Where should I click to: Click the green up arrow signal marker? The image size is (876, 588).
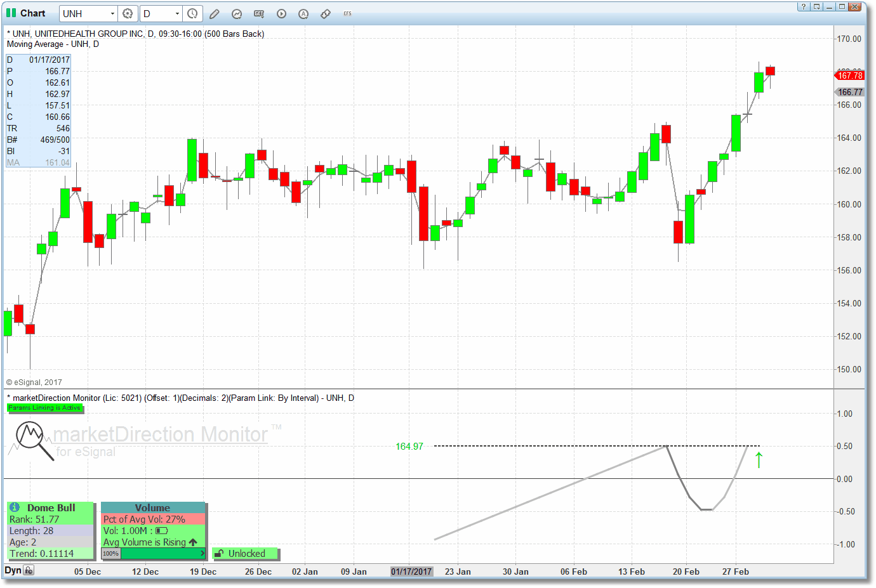[x=759, y=460]
